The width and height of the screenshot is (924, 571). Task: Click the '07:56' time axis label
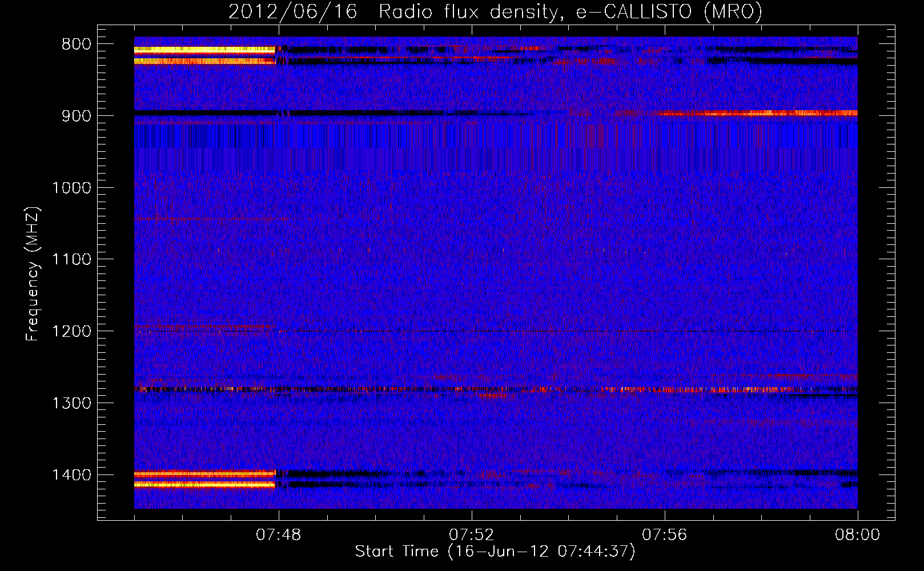(664, 535)
